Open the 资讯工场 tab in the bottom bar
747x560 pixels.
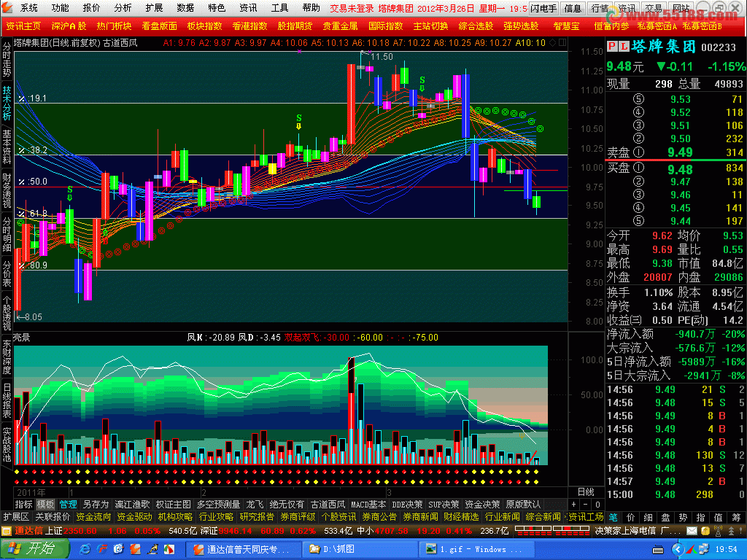pyautogui.click(x=586, y=517)
